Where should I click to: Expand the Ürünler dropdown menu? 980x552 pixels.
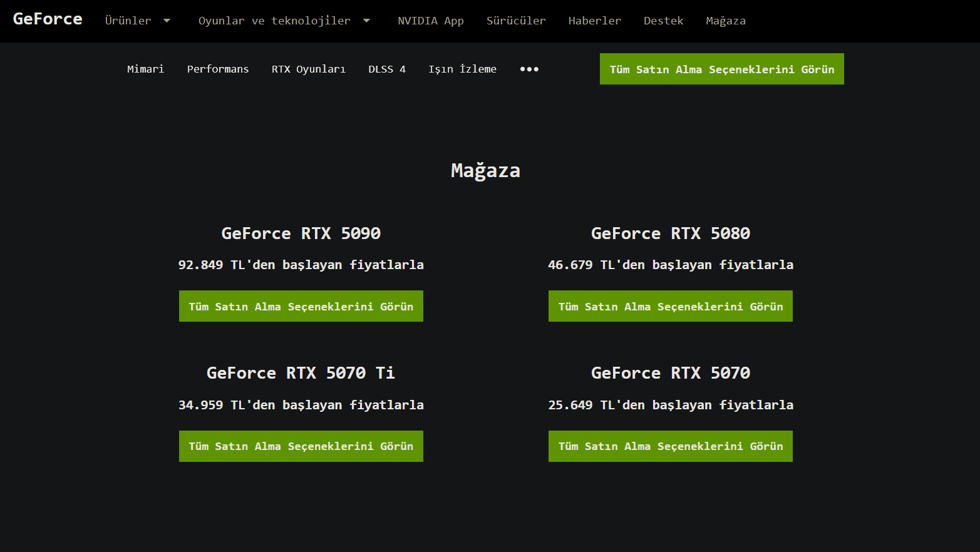click(x=137, y=21)
